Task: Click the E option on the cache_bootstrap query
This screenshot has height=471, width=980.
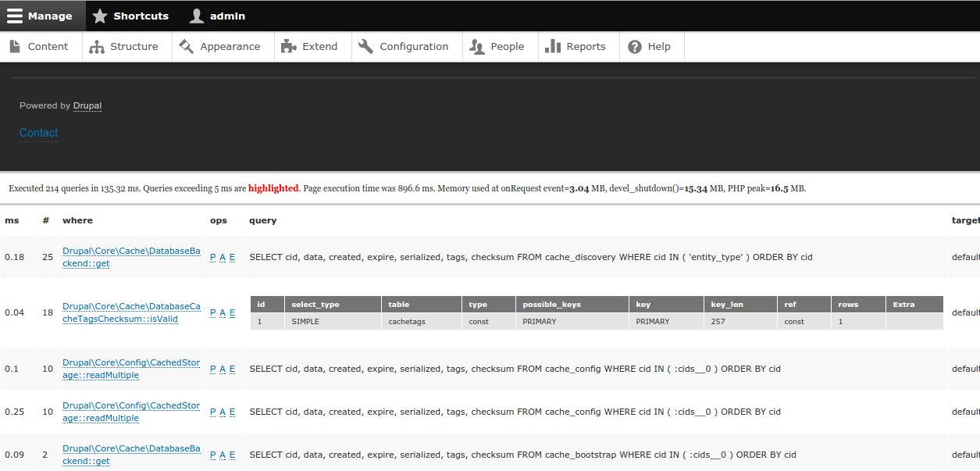Action: (x=232, y=454)
